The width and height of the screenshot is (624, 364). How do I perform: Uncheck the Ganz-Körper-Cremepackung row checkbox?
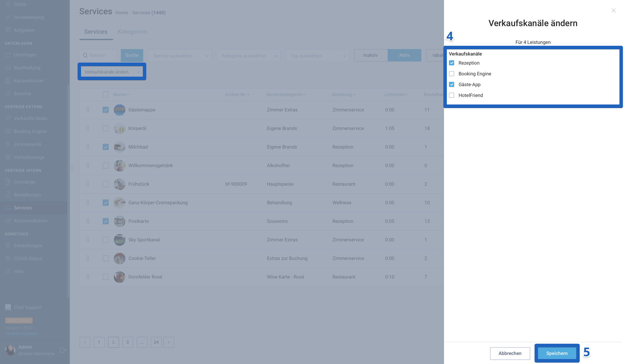[105, 203]
